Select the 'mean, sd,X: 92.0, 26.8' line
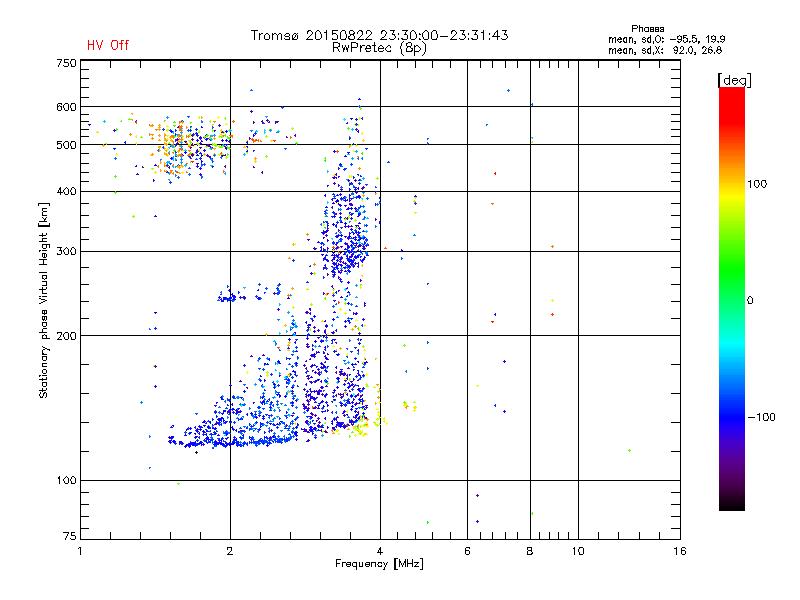The width and height of the screenshot is (800, 600). pyautogui.click(x=665, y=51)
